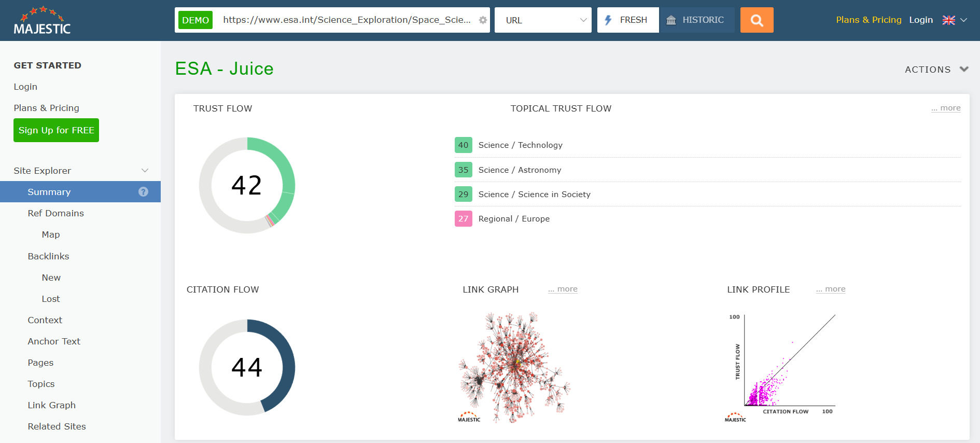Click more link next to Link Profile

point(831,289)
